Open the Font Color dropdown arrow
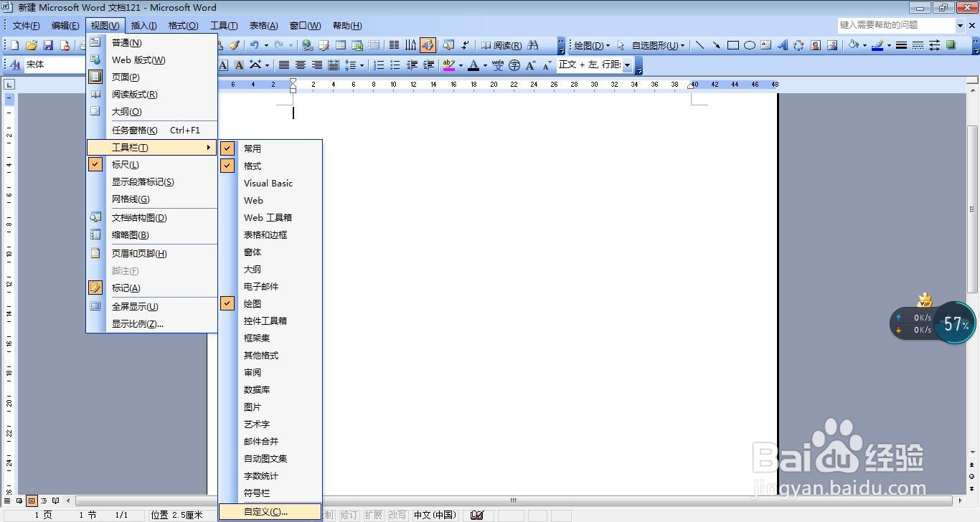The width and height of the screenshot is (980, 522). [x=484, y=65]
